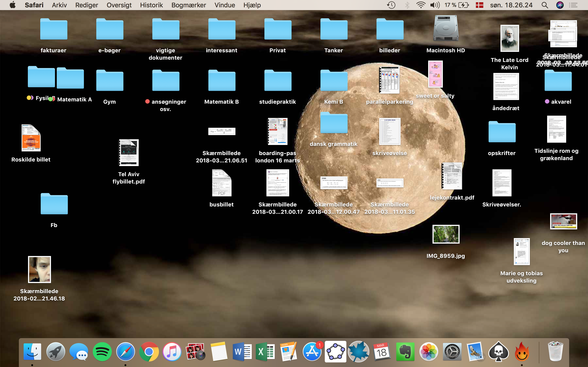Open Evernote from the dock
The image size is (588, 367).
click(405, 352)
